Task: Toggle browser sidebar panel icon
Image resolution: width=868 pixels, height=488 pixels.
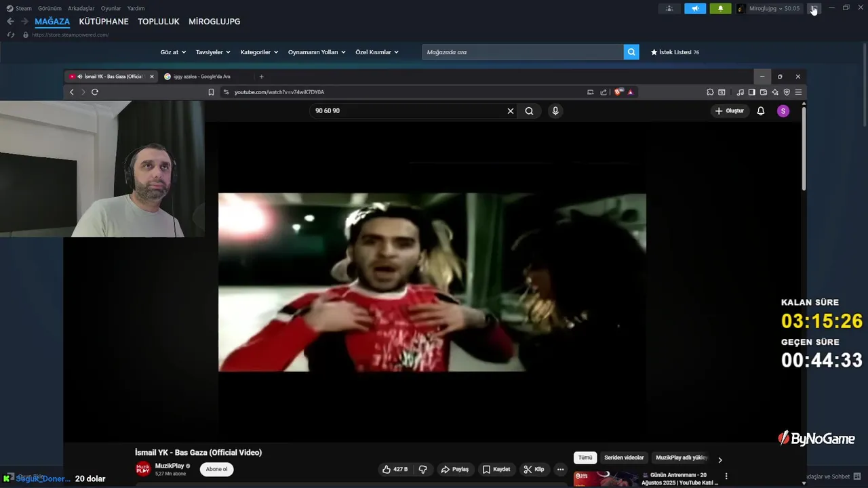Action: pyautogui.click(x=752, y=92)
